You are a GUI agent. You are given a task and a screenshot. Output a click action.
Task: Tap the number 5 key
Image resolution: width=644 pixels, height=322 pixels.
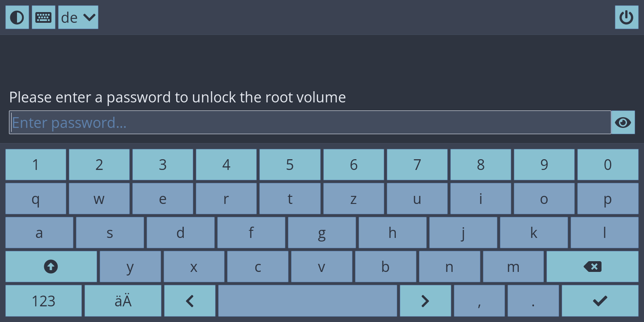(290, 165)
